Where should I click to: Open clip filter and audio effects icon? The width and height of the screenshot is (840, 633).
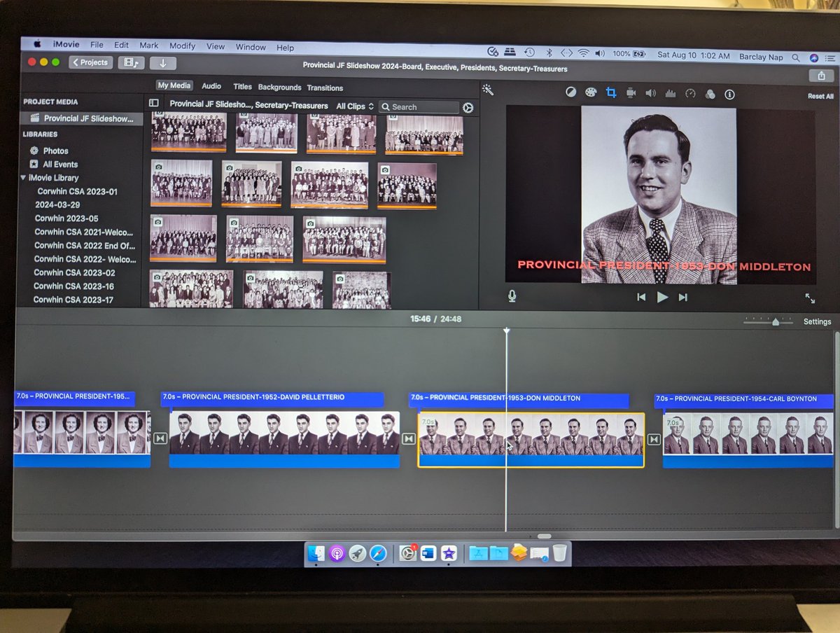click(710, 94)
